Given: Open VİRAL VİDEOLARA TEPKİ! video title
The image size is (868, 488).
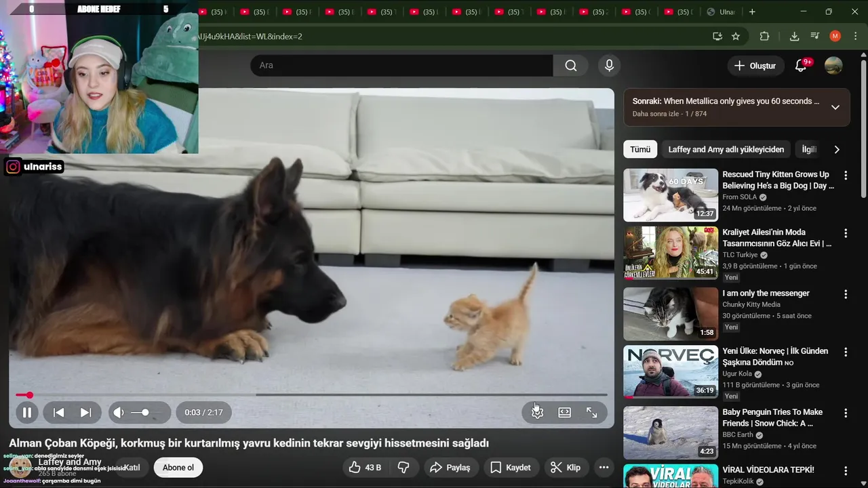Looking at the screenshot, I should pyautogui.click(x=768, y=470).
